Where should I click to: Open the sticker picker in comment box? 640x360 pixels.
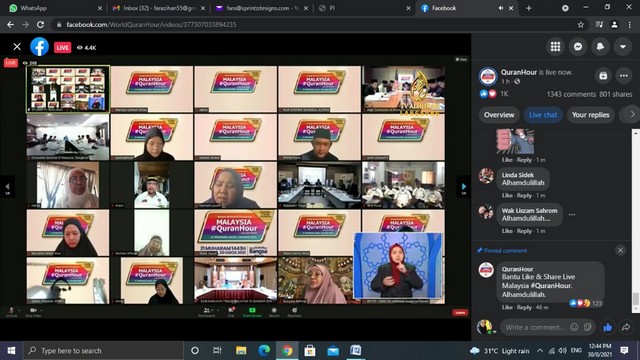point(587,327)
